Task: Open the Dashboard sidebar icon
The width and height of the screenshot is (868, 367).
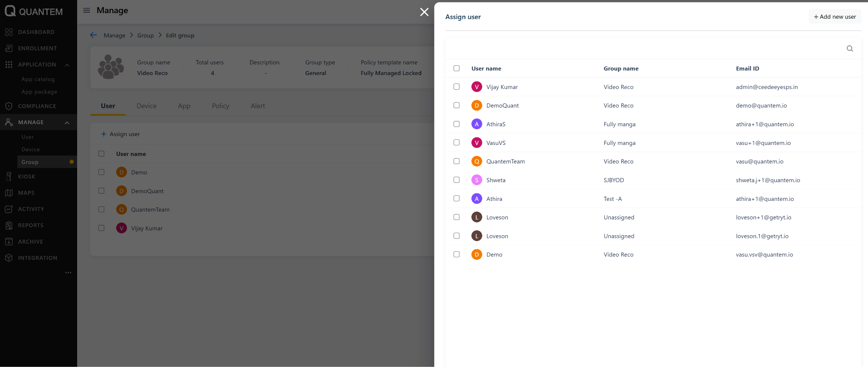Action: coord(9,32)
